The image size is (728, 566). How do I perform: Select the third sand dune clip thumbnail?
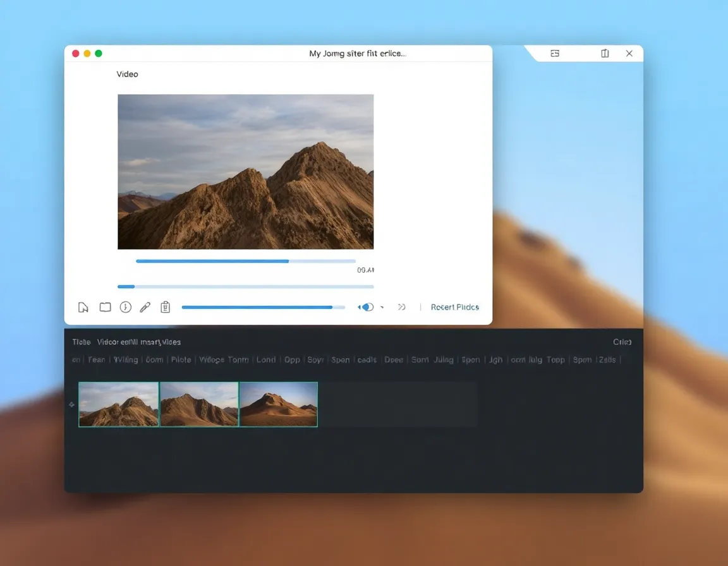pos(278,404)
